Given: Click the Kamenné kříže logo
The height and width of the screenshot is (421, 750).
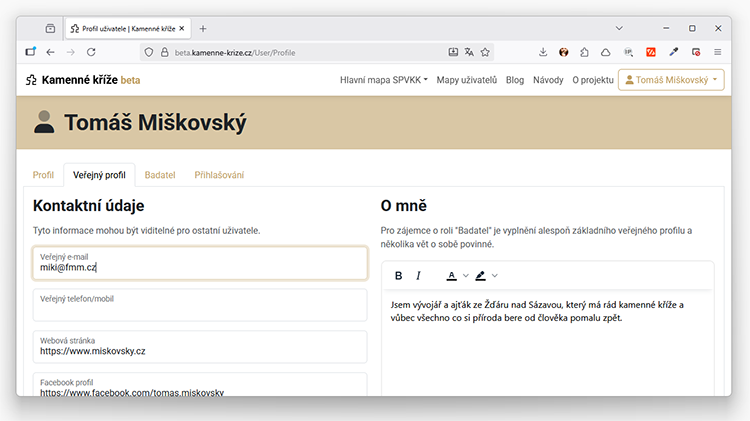Looking at the screenshot, I should 83,80.
